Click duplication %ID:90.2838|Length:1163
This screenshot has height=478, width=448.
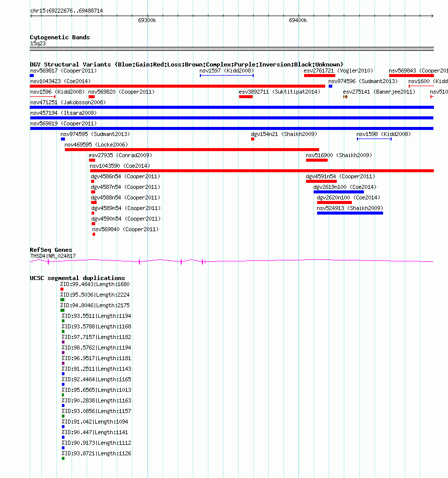pyautogui.click(x=96, y=400)
